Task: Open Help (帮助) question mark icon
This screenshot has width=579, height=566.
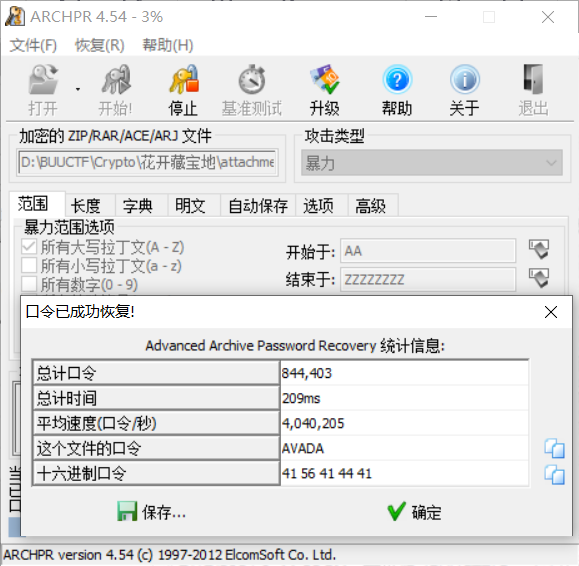Action: (x=397, y=79)
